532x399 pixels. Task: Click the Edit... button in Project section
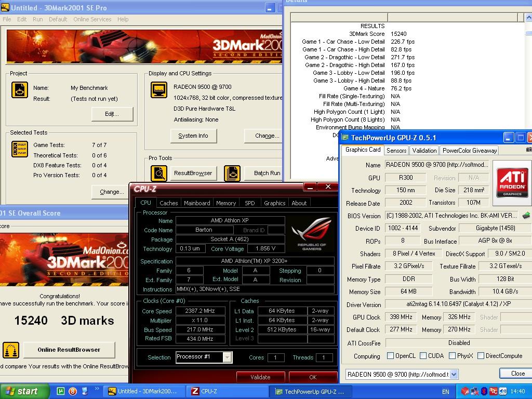112,114
